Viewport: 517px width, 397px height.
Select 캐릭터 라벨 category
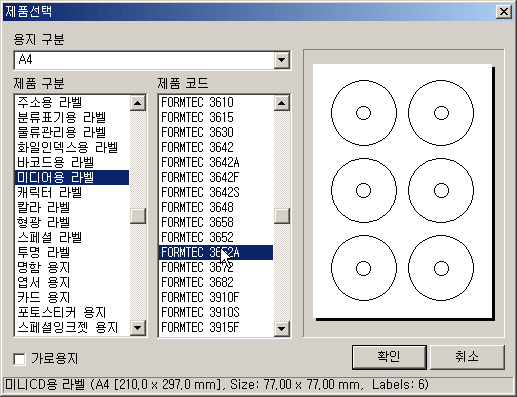coord(72,192)
